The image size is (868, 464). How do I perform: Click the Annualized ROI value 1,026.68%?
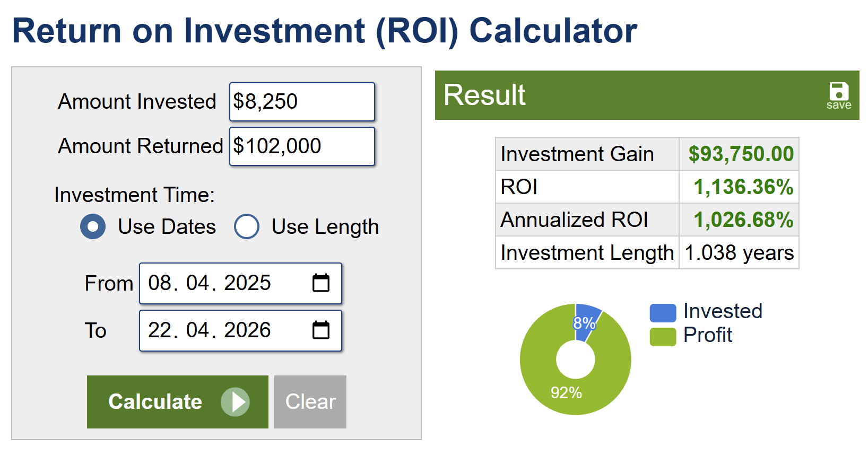coord(743,220)
